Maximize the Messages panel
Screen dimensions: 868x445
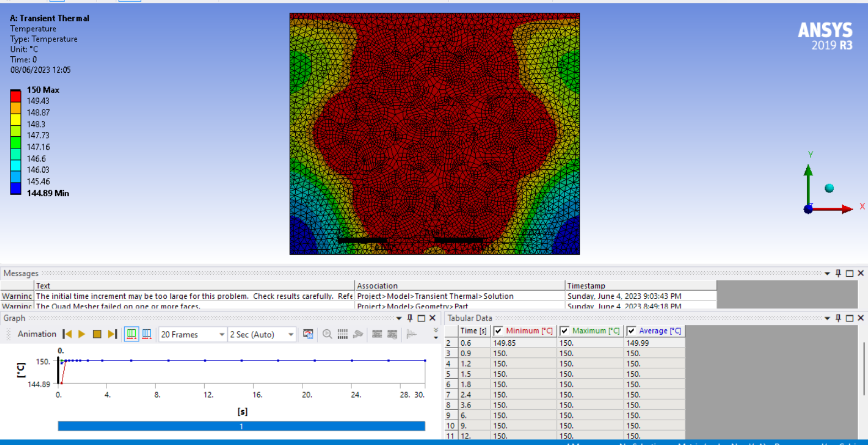coord(850,274)
